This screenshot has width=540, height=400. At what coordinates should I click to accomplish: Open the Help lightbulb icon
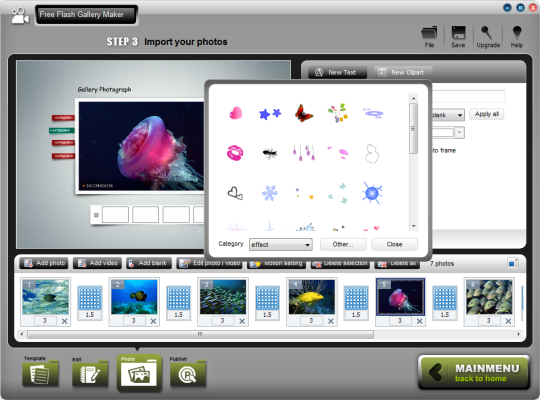coord(517,37)
